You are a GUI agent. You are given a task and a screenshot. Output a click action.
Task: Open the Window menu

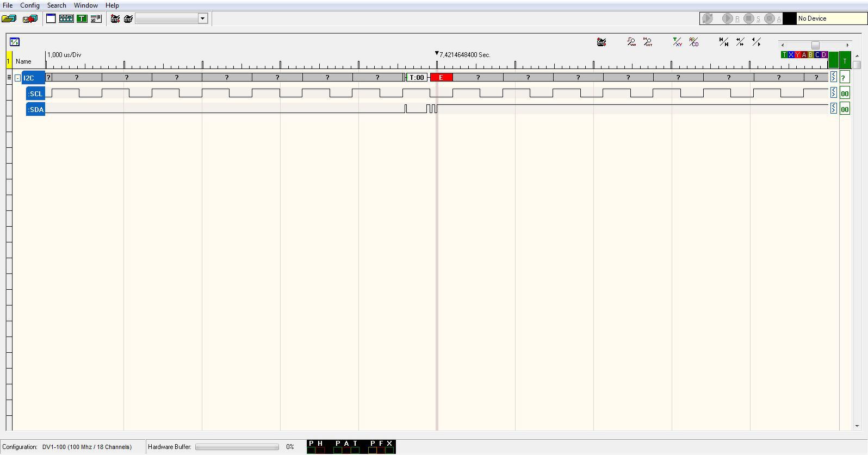click(x=86, y=5)
